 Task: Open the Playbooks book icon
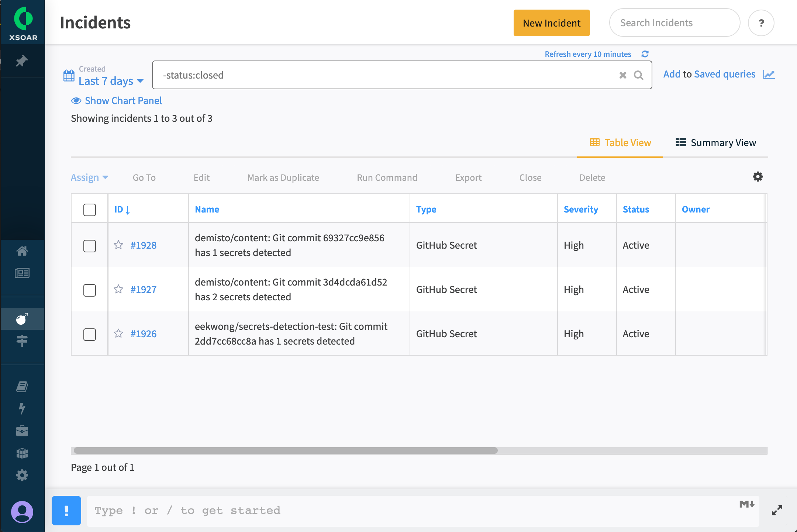pyautogui.click(x=22, y=387)
